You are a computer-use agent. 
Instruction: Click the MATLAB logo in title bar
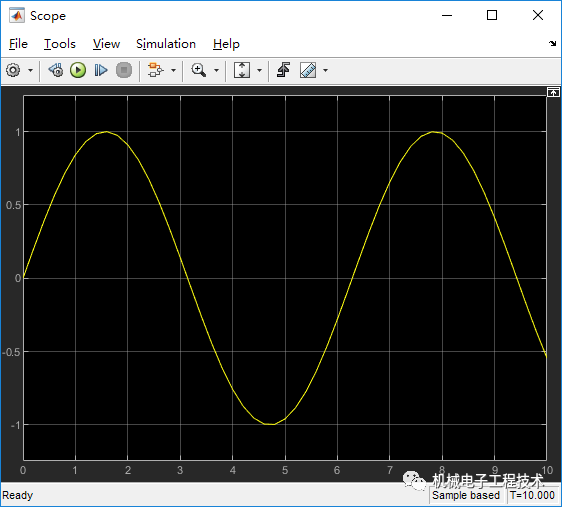pos(17,15)
